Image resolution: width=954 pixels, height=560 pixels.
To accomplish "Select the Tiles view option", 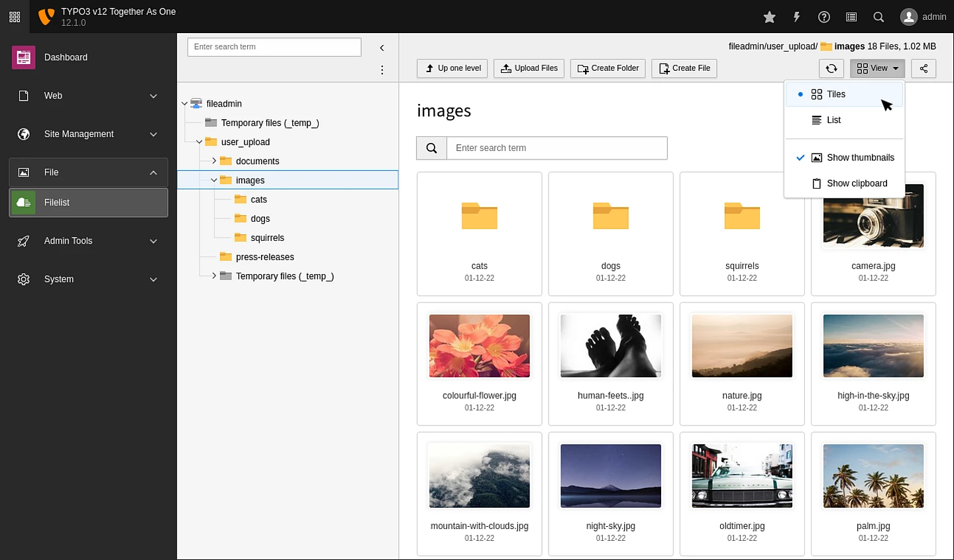I will pyautogui.click(x=835, y=95).
